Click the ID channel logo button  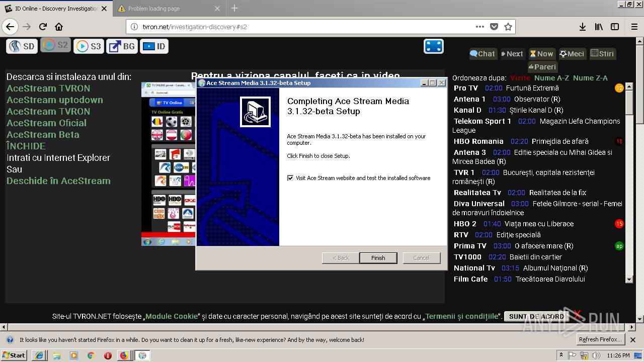point(154,46)
